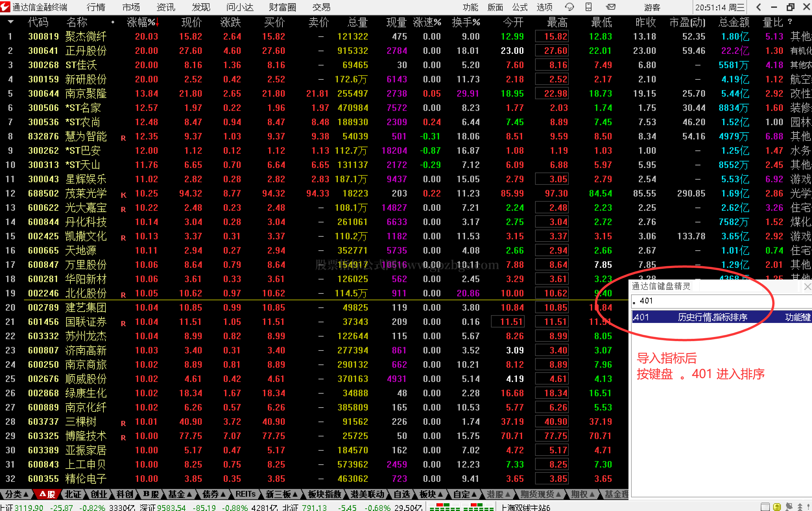Click the circular chat/refresh icon beside 选项
Viewport: 812px width, 511px height.
click(x=569, y=7)
